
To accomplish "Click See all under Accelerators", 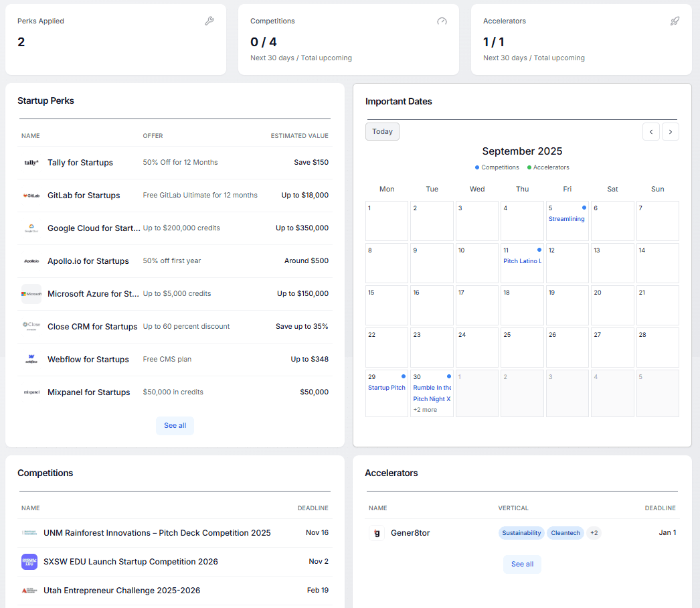I will 522,564.
